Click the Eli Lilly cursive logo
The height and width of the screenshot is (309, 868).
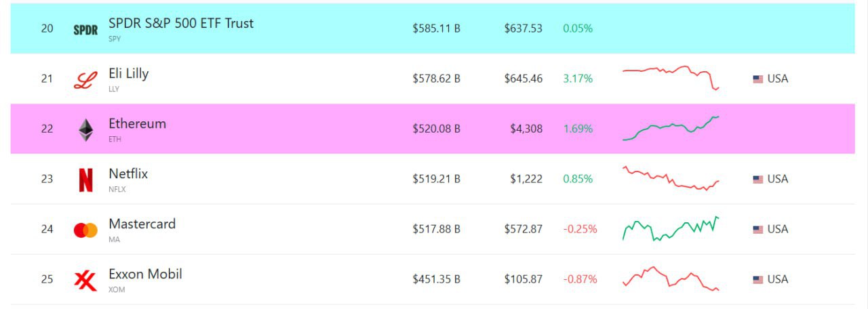tap(85, 79)
